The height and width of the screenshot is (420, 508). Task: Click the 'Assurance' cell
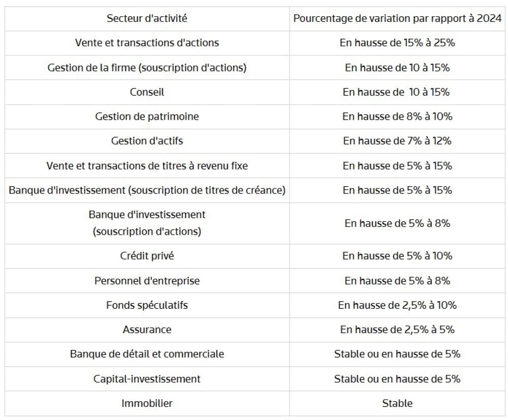tap(147, 330)
